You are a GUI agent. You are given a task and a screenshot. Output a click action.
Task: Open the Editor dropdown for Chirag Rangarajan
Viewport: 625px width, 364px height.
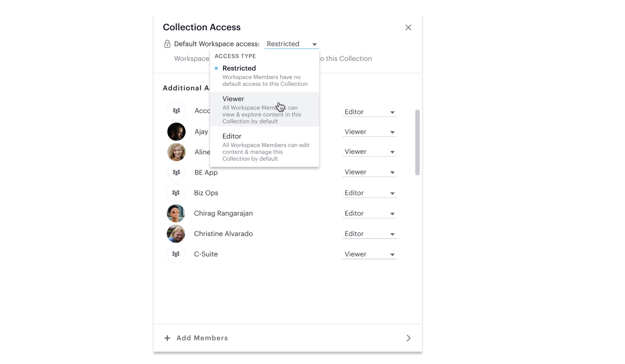[369, 213]
